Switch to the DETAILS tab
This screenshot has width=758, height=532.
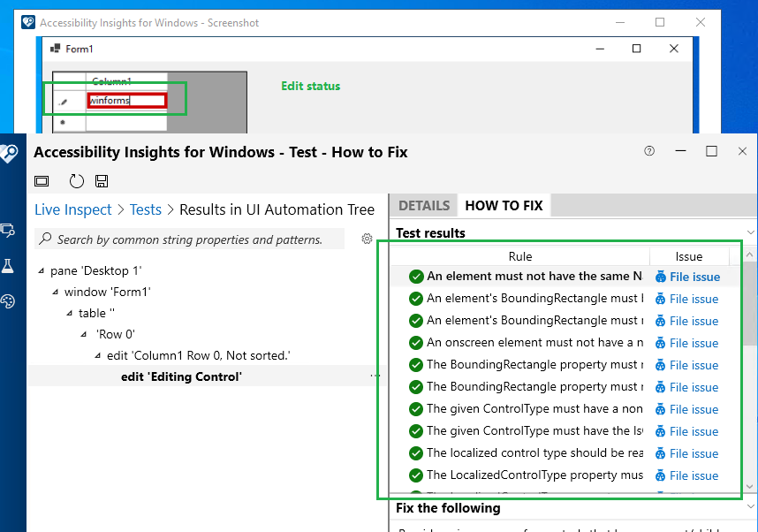[x=423, y=205]
